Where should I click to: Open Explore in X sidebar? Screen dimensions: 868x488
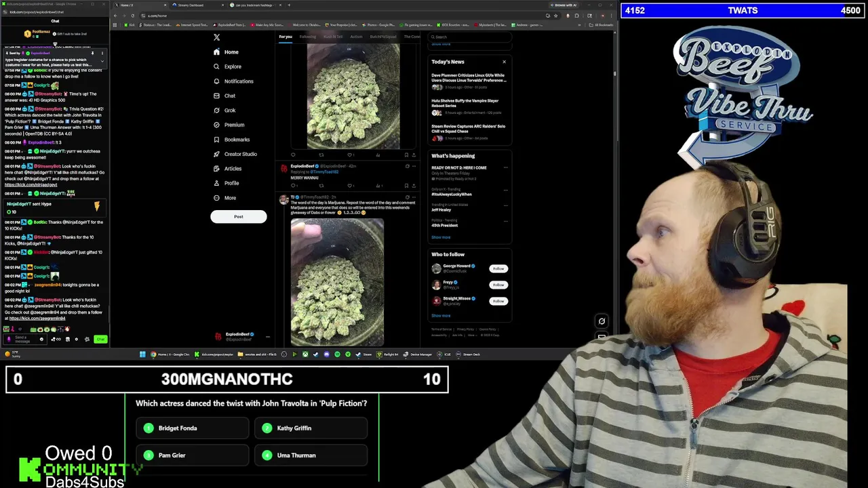point(227,66)
